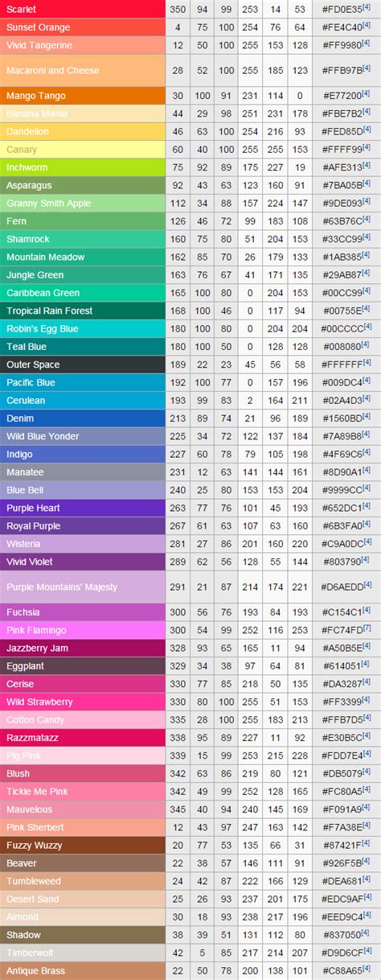The width and height of the screenshot is (381, 980).
Task: Select hex #F7A38E for Pink Sherbert
Action: (x=342, y=827)
